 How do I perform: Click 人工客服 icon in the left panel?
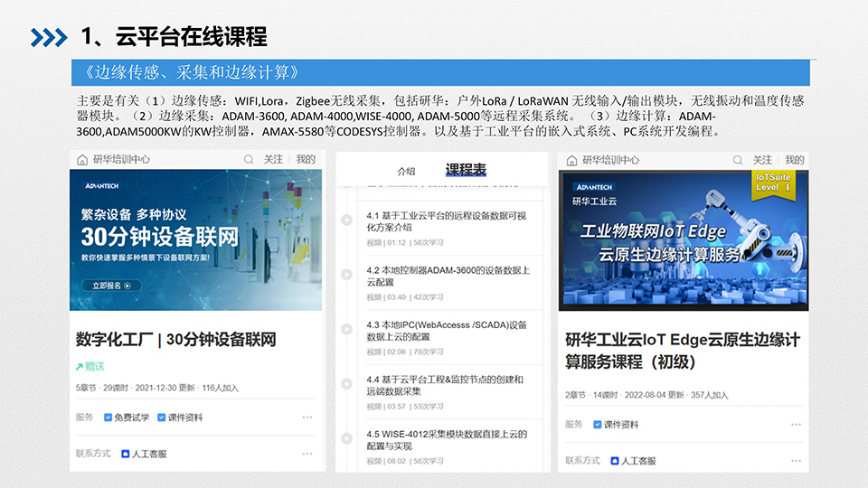[126, 454]
